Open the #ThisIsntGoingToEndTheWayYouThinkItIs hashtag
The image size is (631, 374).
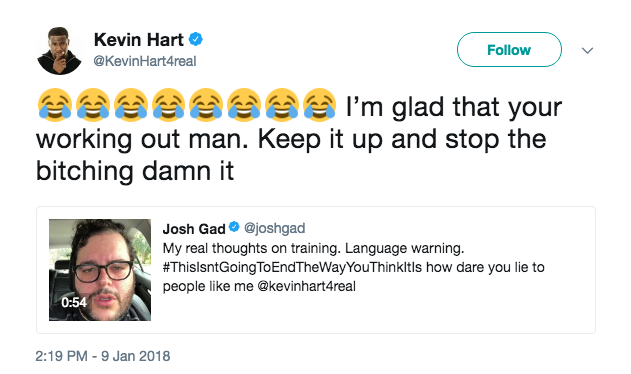click(292, 267)
